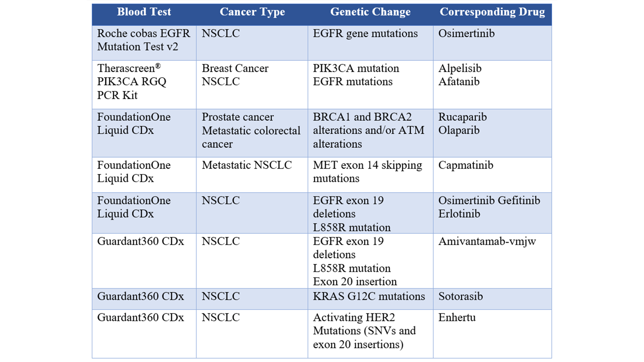Viewport: 644px width, 362px height.
Task: Click the "EGFR gene mutations" cell
Action: pyautogui.click(x=365, y=33)
